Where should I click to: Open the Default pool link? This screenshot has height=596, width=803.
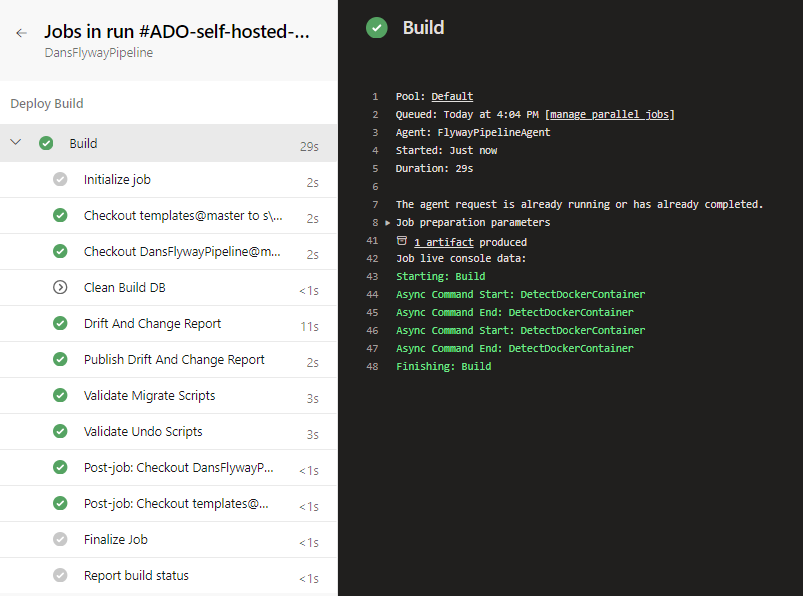(x=452, y=96)
